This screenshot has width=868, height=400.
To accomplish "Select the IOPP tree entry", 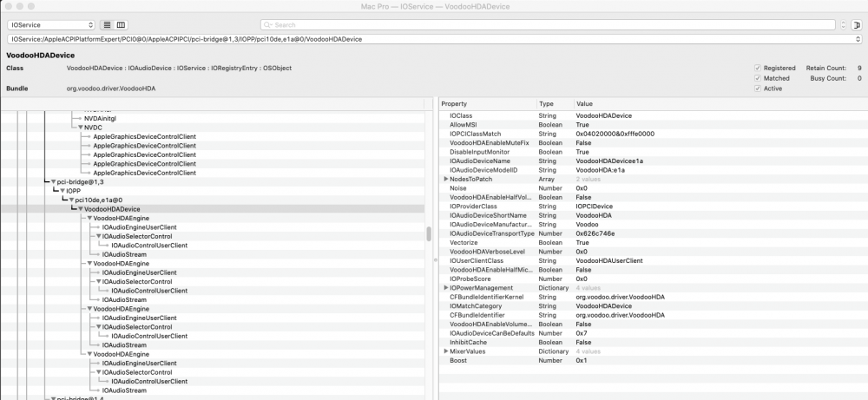I will point(74,191).
